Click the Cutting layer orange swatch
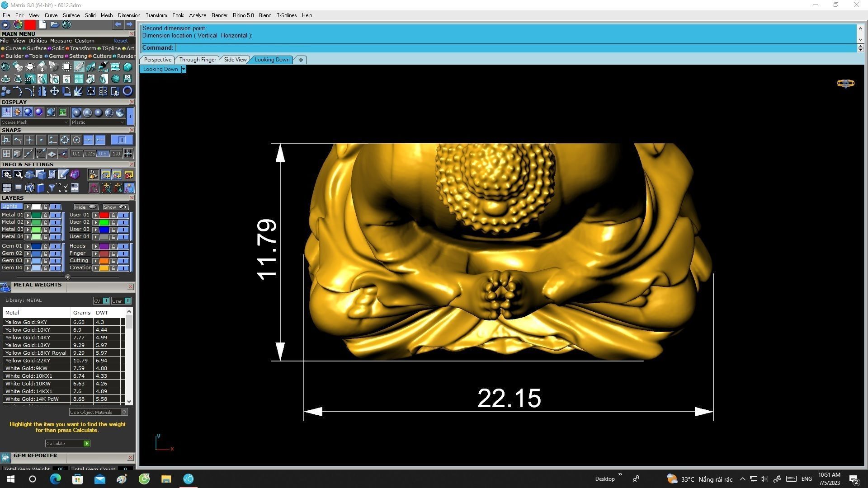The image size is (868, 488). pyautogui.click(x=104, y=261)
